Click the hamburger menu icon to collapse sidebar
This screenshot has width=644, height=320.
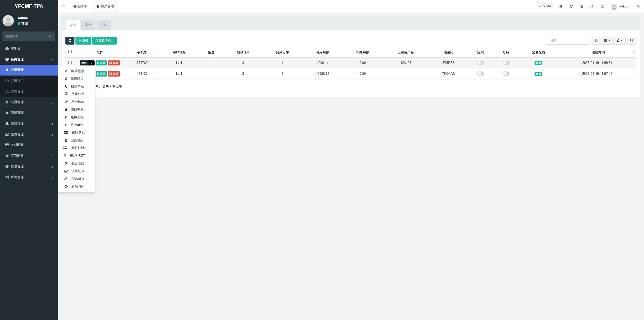point(63,6)
